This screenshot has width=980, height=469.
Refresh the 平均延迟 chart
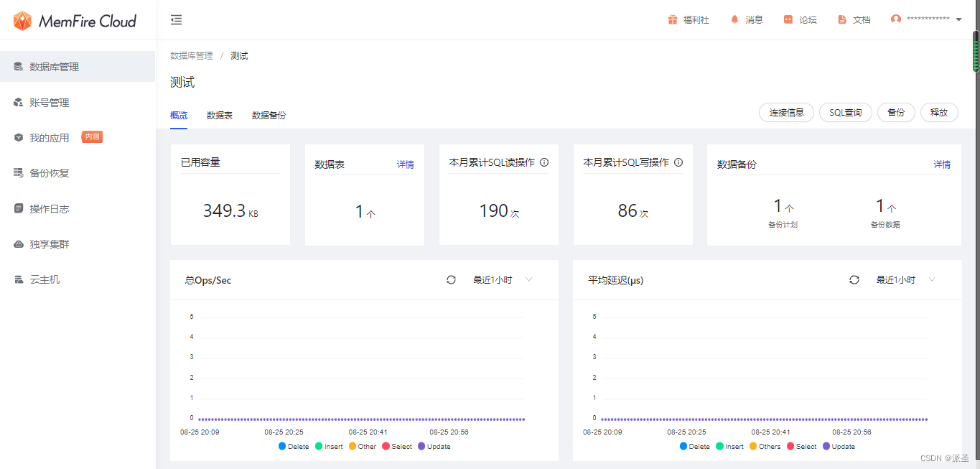point(854,280)
